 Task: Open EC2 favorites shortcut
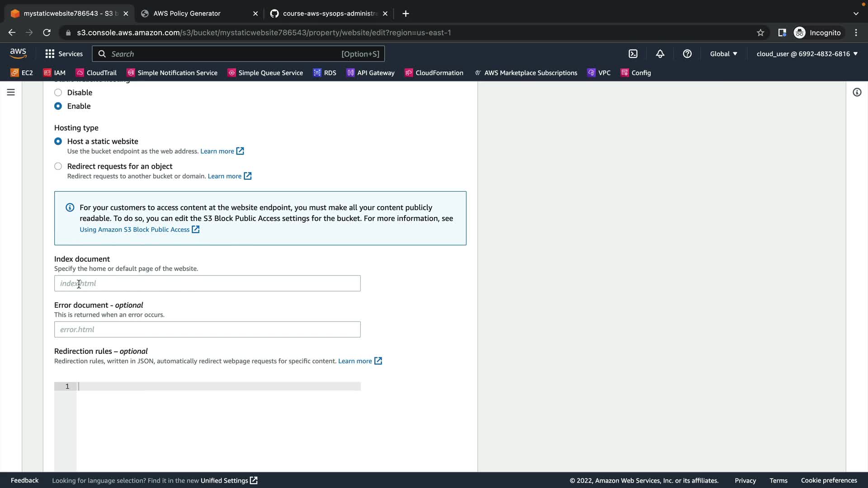point(22,73)
